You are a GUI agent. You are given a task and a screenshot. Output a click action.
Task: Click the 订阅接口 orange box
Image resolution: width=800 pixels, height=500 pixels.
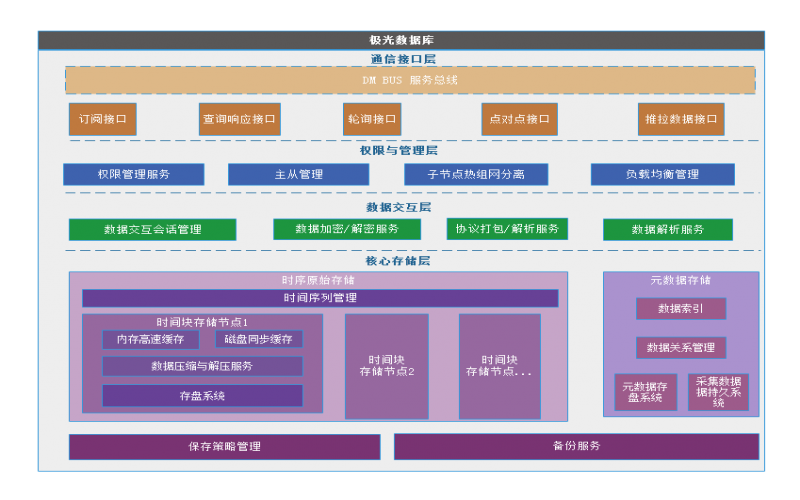(x=102, y=119)
